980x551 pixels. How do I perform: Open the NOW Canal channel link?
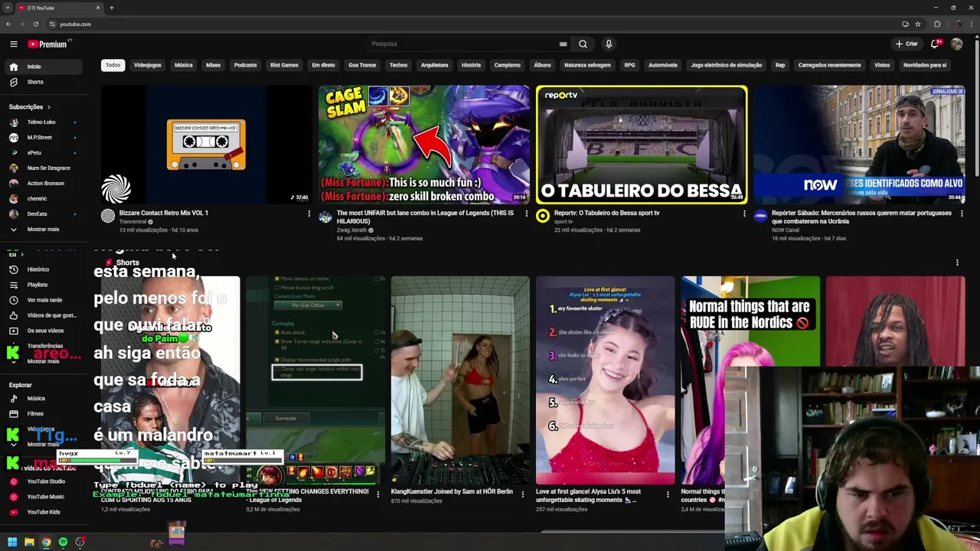(785, 230)
